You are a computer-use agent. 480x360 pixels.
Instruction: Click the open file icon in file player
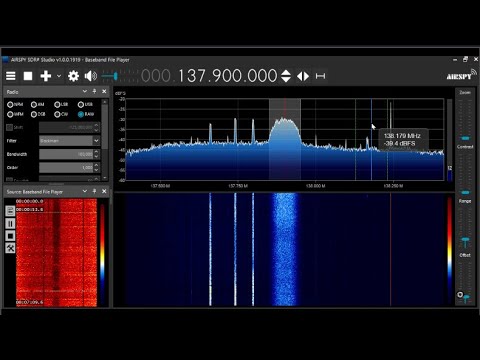point(10,211)
